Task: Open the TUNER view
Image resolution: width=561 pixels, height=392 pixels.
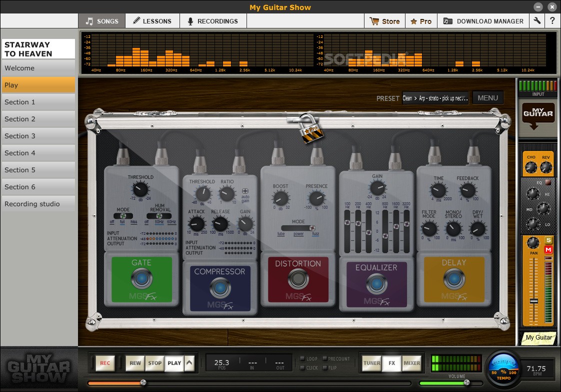Action: (x=371, y=363)
